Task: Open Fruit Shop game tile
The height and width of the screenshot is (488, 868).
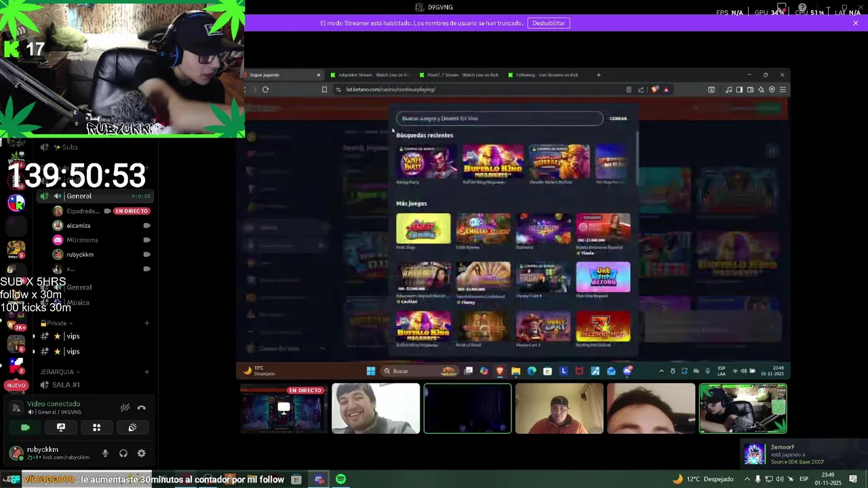Action: (x=423, y=228)
